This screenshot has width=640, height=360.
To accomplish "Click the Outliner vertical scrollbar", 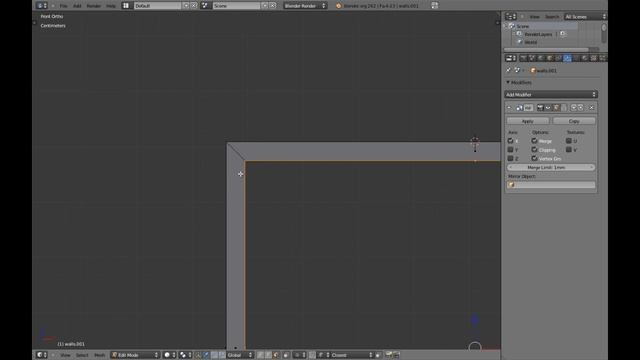I will [x=604, y=33].
